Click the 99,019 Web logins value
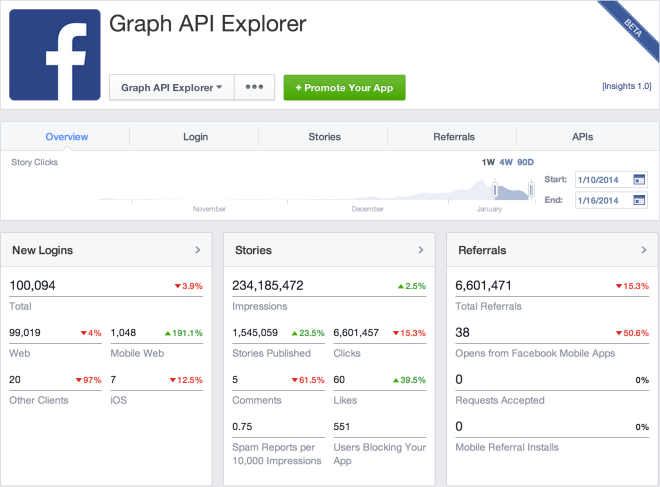This screenshot has height=487, width=660. 25,333
